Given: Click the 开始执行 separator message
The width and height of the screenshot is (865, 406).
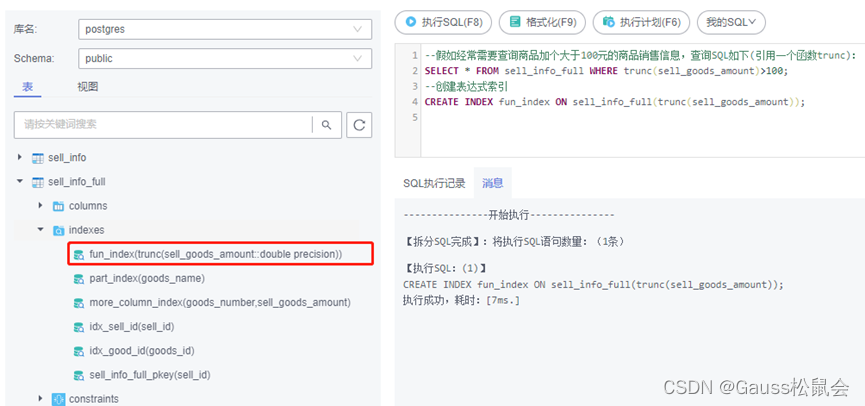Looking at the screenshot, I should pyautogui.click(x=509, y=215).
